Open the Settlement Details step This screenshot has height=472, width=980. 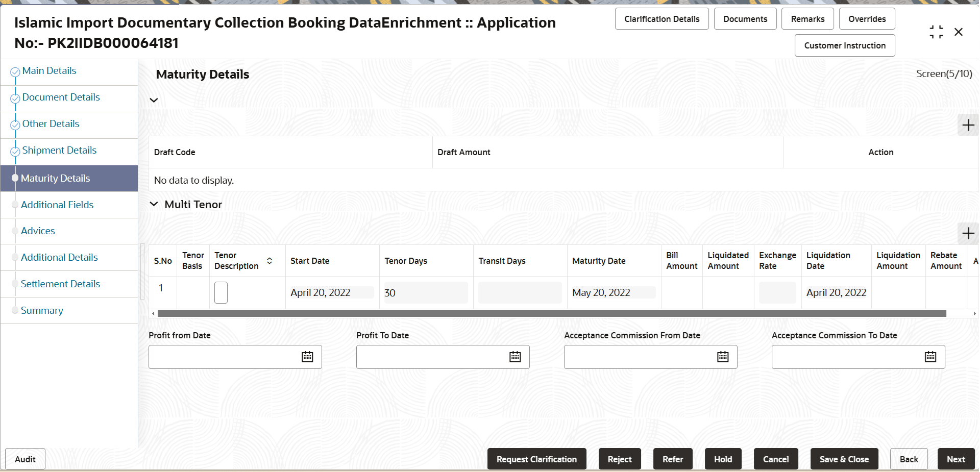60,284
